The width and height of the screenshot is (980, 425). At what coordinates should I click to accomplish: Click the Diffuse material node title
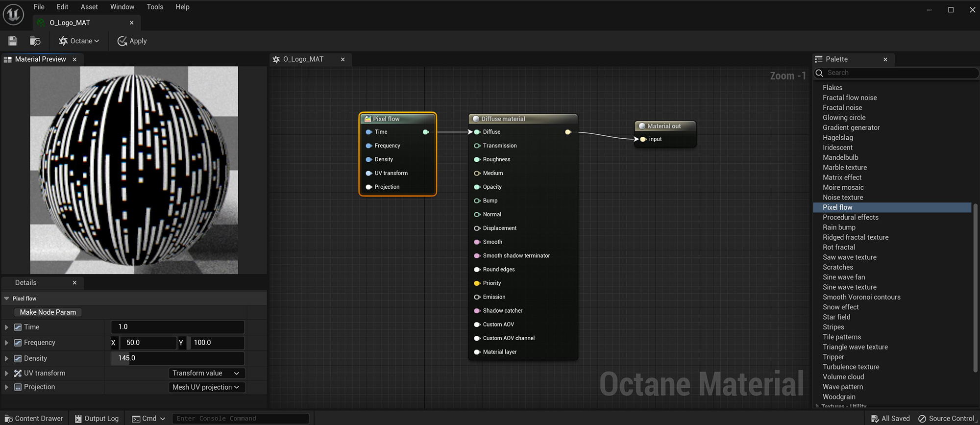pos(503,119)
